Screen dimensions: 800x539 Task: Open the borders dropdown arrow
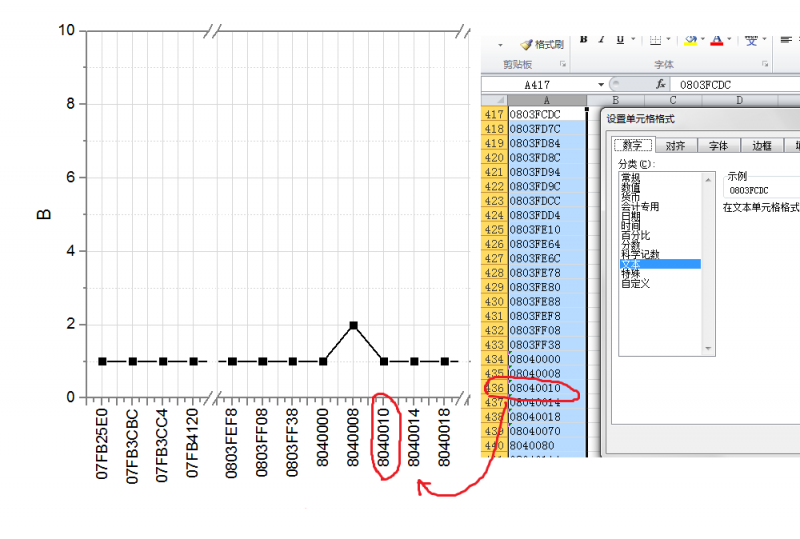coord(668,39)
